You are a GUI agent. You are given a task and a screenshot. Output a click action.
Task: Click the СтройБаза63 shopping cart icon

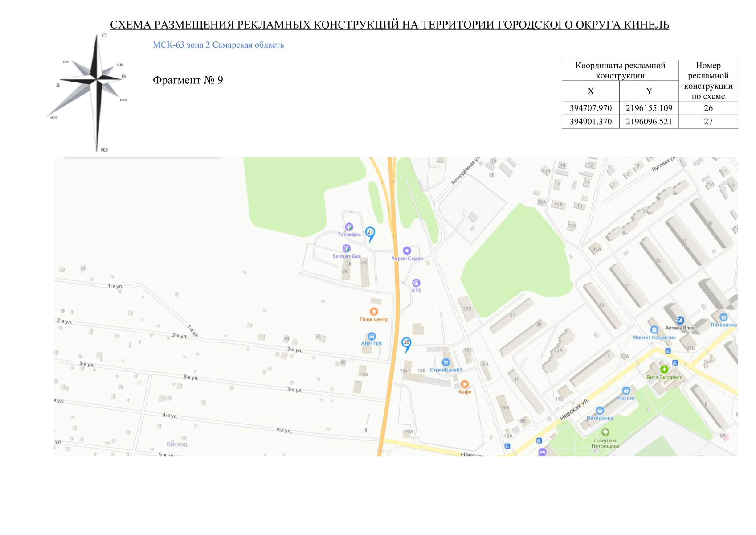pos(445,362)
